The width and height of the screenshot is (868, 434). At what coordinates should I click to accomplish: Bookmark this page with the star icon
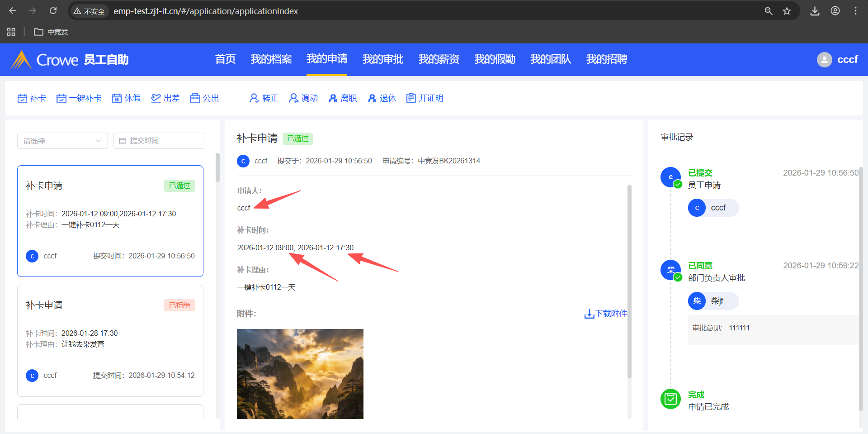pos(787,11)
